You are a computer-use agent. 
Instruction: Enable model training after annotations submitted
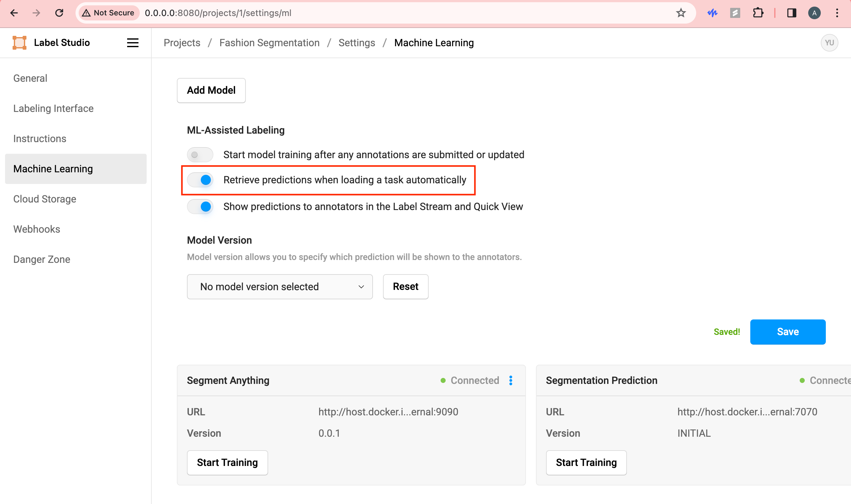[x=200, y=155]
